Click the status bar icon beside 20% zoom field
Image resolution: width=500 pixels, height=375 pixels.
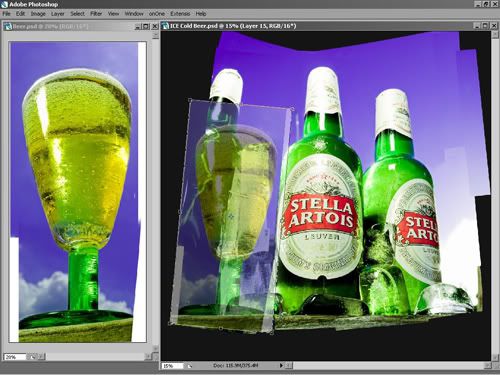tap(32, 357)
